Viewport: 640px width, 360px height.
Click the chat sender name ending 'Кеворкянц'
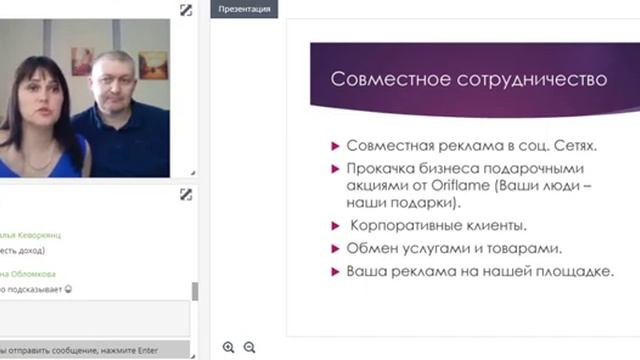click(x=30, y=235)
